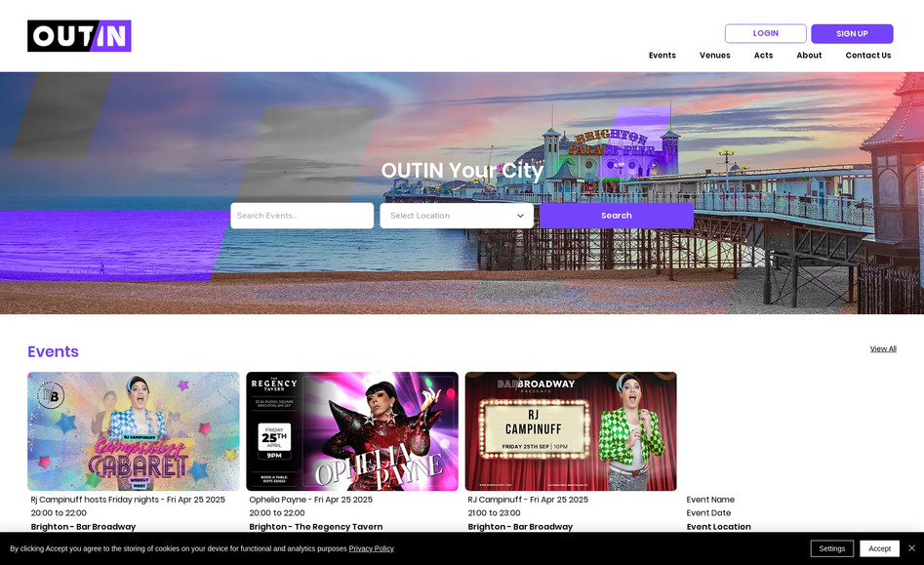Click the OUTIN logo
The image size is (924, 565).
click(x=79, y=35)
